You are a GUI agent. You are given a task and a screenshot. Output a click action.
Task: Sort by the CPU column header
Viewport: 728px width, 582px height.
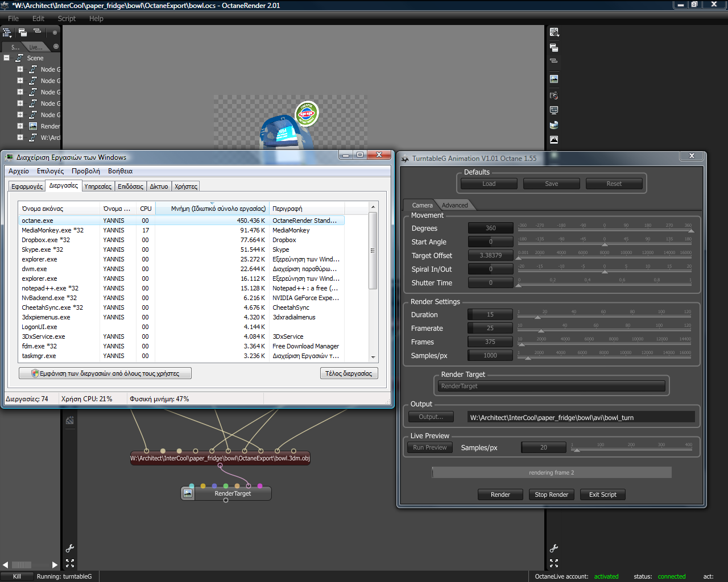[146, 209]
